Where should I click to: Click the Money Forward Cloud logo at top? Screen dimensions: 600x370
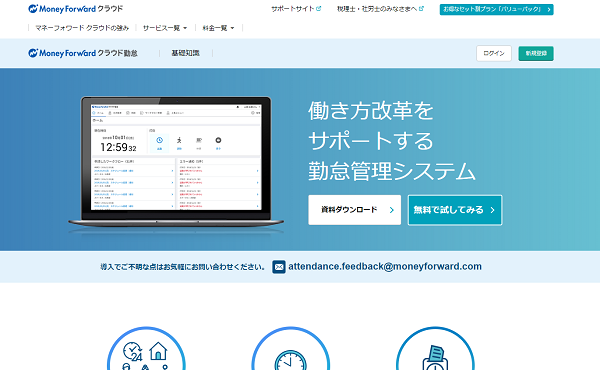76,9
